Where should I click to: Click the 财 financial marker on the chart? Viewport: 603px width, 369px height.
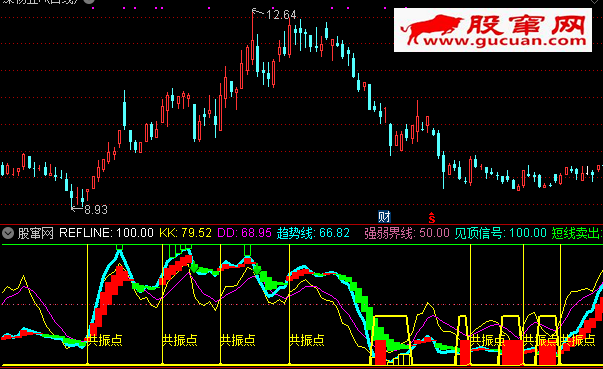tap(384, 217)
